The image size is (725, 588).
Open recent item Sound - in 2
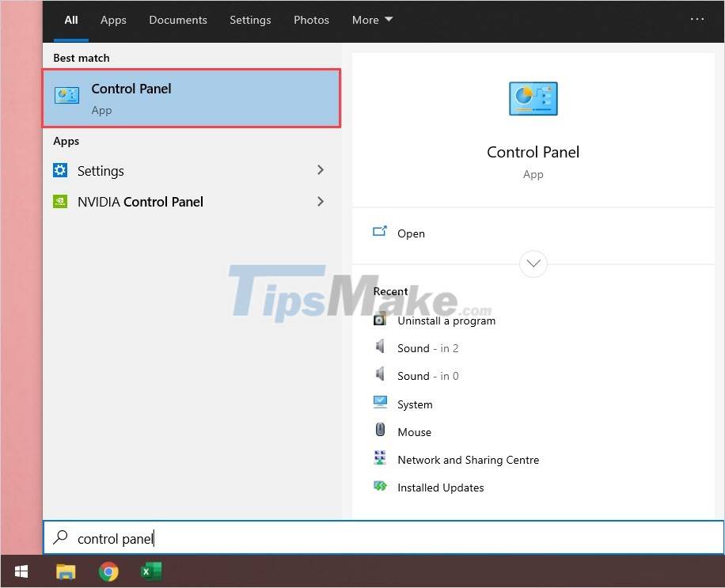coord(427,348)
